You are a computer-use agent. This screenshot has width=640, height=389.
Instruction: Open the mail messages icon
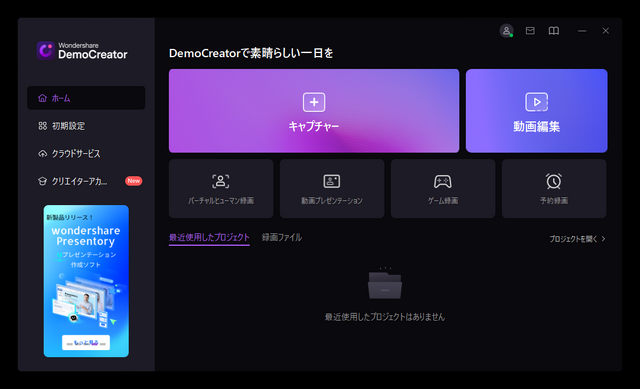tap(530, 31)
